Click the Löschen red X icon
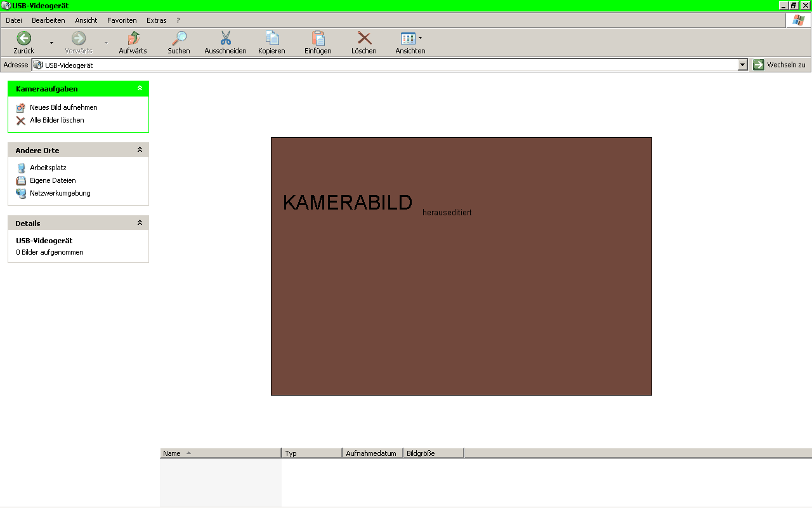 pos(364,38)
